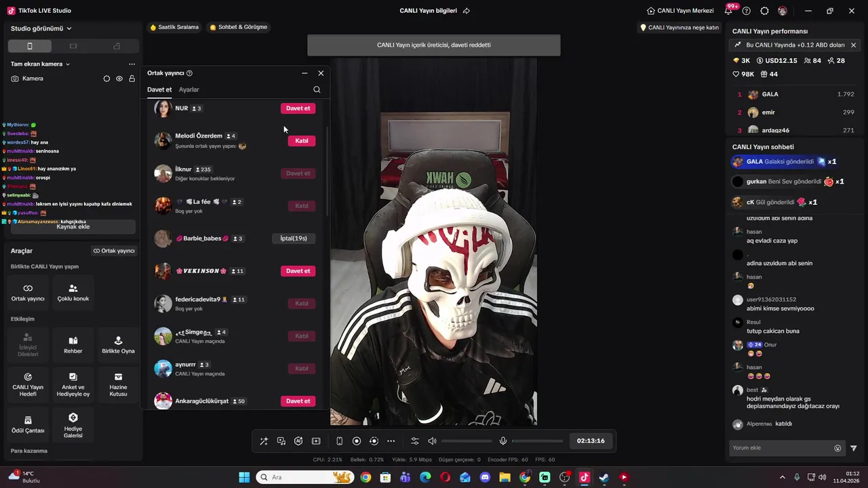Click CANLI Yayınınıza neşe katın tip
Image resolution: width=868 pixels, height=488 pixels.
(x=679, y=28)
